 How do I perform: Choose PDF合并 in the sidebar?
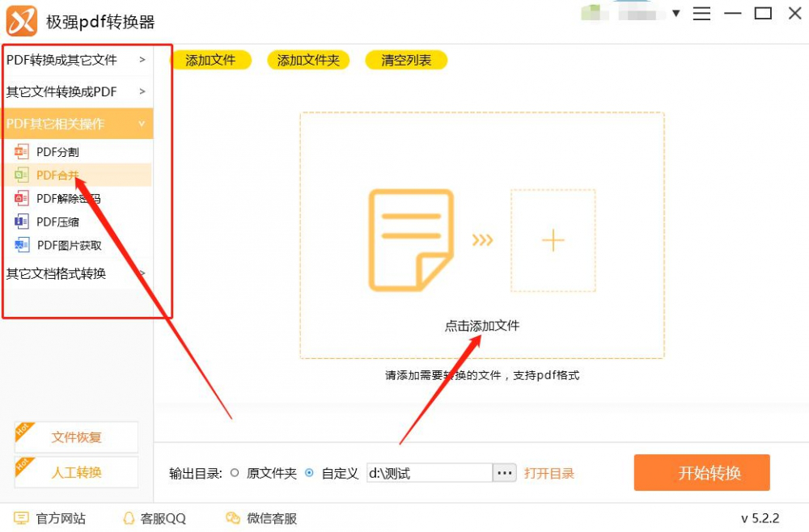[x=57, y=175]
